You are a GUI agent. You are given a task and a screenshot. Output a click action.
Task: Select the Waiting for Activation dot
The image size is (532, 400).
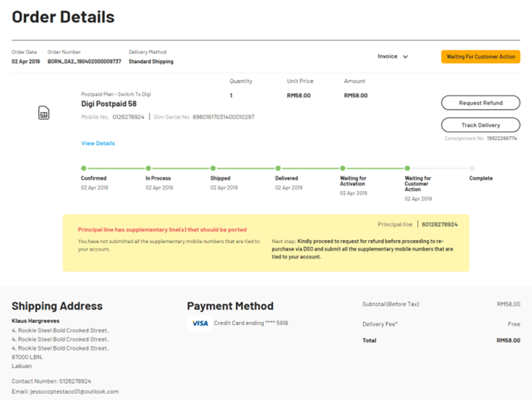pos(343,168)
